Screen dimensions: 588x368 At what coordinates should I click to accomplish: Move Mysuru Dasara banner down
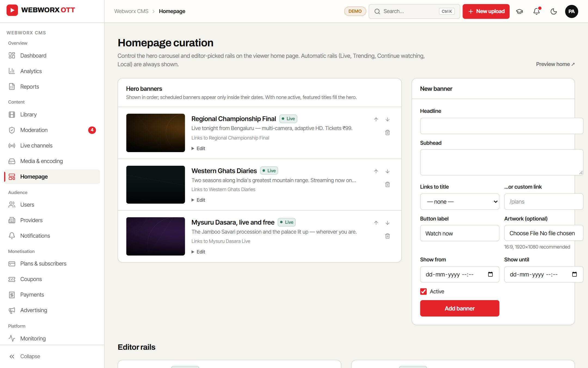pos(387,223)
